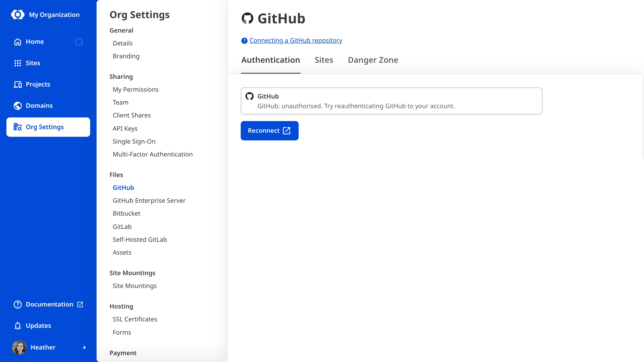The height and width of the screenshot is (362, 644).
Task: Open Bitbucket settings
Action: tap(127, 213)
